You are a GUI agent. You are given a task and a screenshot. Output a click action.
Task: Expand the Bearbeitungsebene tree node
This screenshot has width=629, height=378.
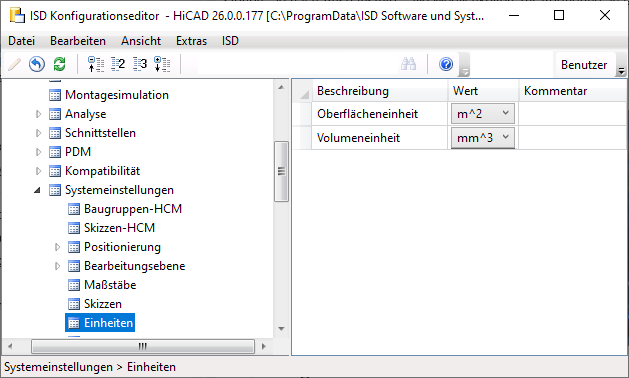pyautogui.click(x=57, y=266)
